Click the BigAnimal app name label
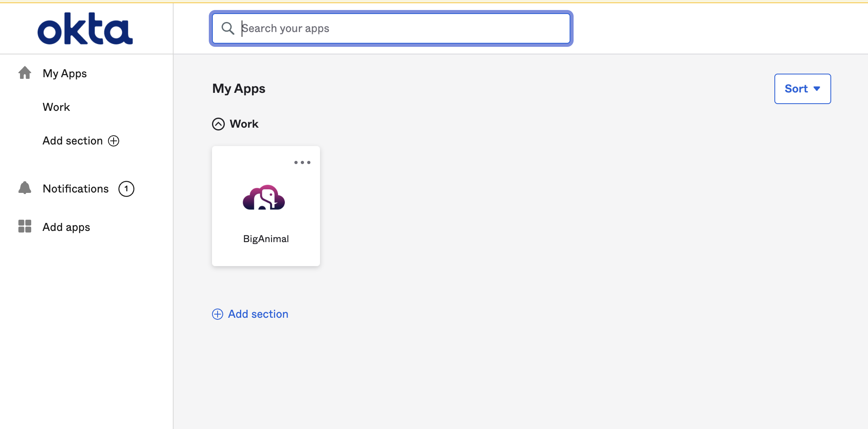This screenshot has height=429, width=868. [x=266, y=239]
